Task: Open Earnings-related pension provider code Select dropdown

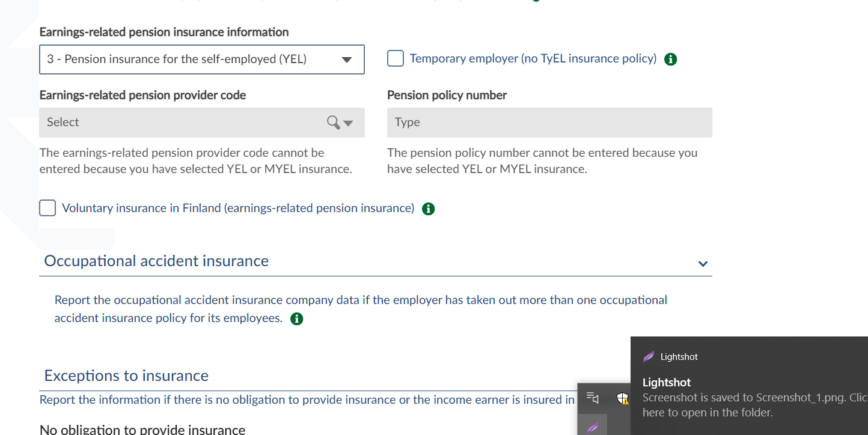Action: click(x=201, y=123)
